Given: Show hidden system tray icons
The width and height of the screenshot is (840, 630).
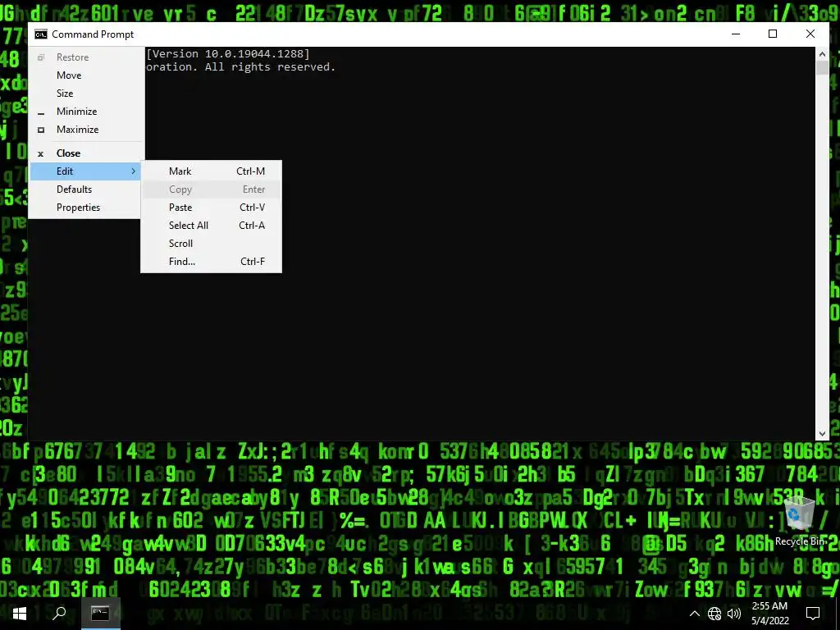Looking at the screenshot, I should (694, 614).
